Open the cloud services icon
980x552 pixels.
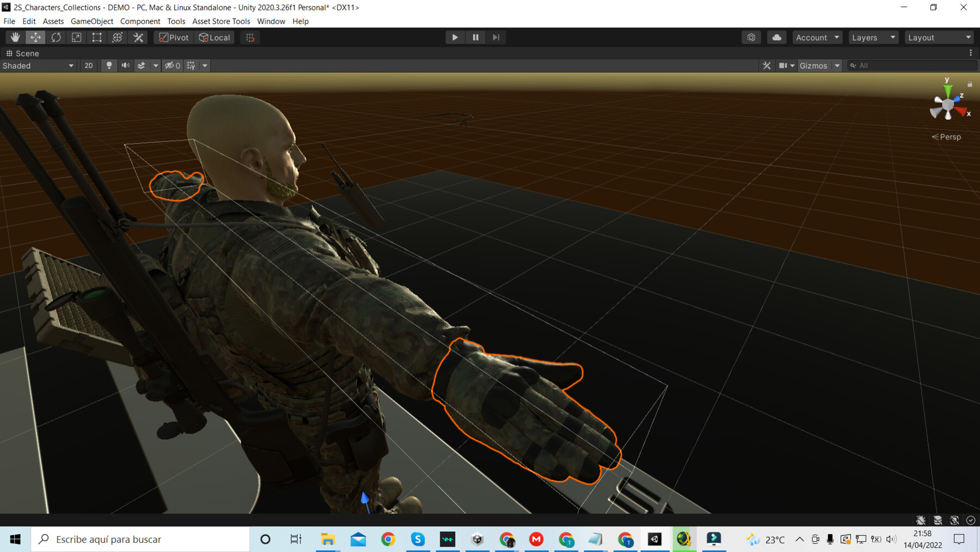click(777, 38)
